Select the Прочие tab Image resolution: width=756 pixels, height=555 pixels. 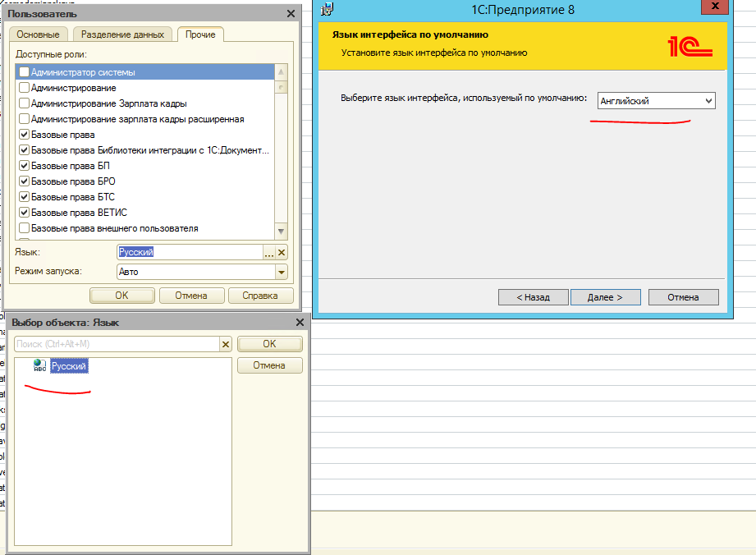[x=200, y=34]
